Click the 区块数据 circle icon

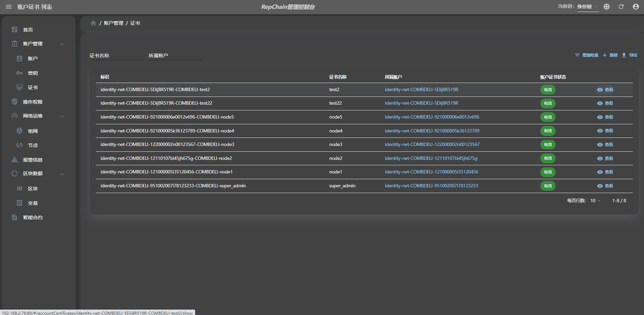(x=15, y=173)
